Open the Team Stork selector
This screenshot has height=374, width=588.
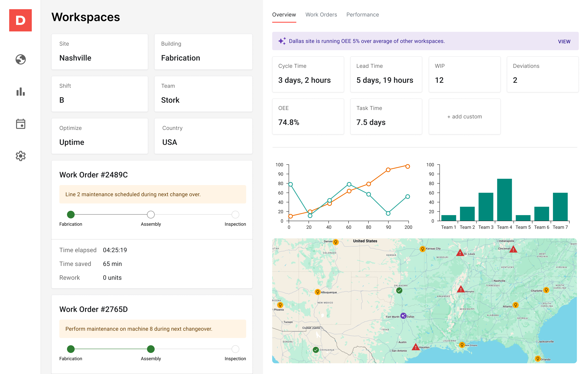[x=203, y=94]
